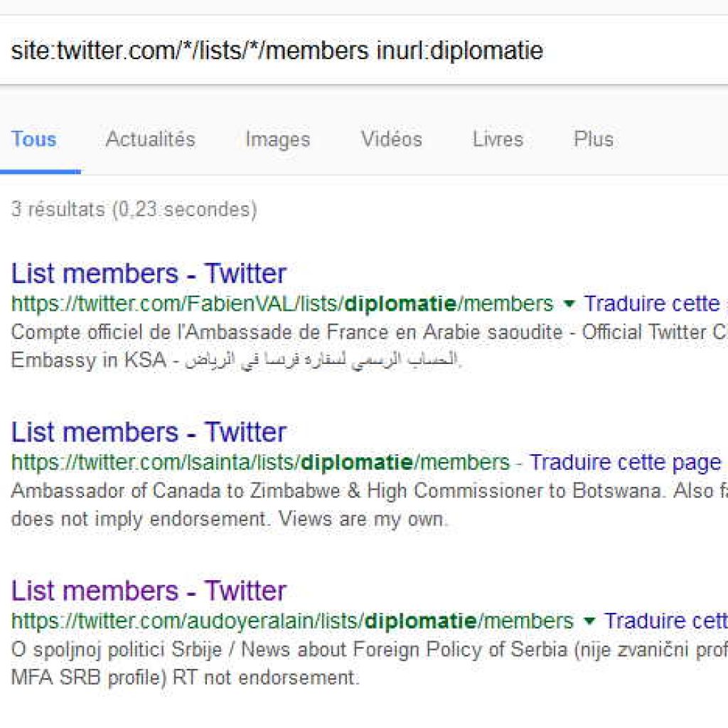Switch to the Actualités tab
Viewport: 728px width, 728px height.
(151, 139)
